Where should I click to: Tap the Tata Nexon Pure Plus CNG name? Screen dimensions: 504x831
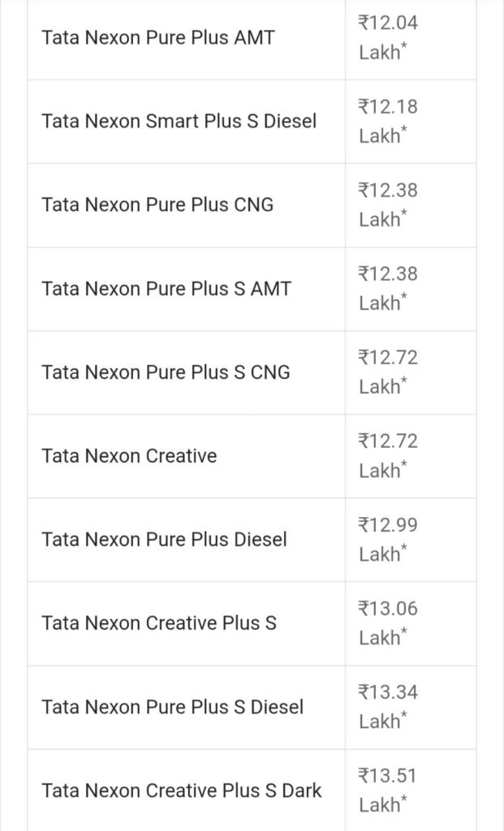click(157, 205)
